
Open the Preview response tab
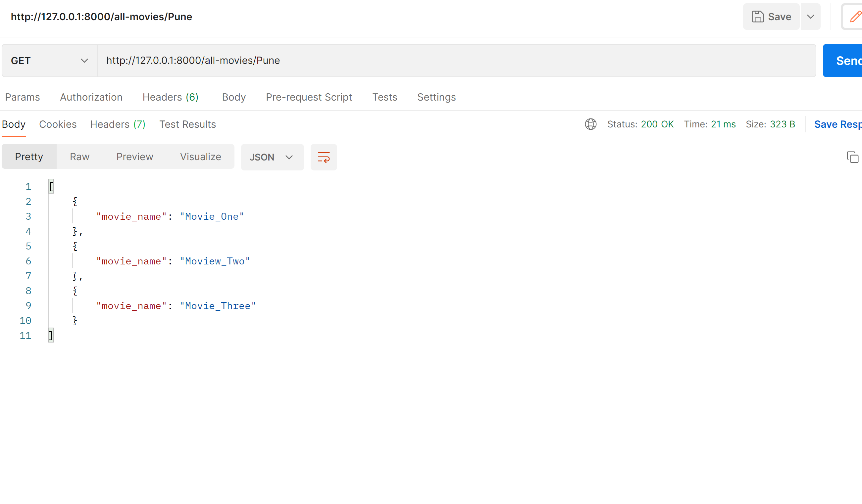[134, 157]
